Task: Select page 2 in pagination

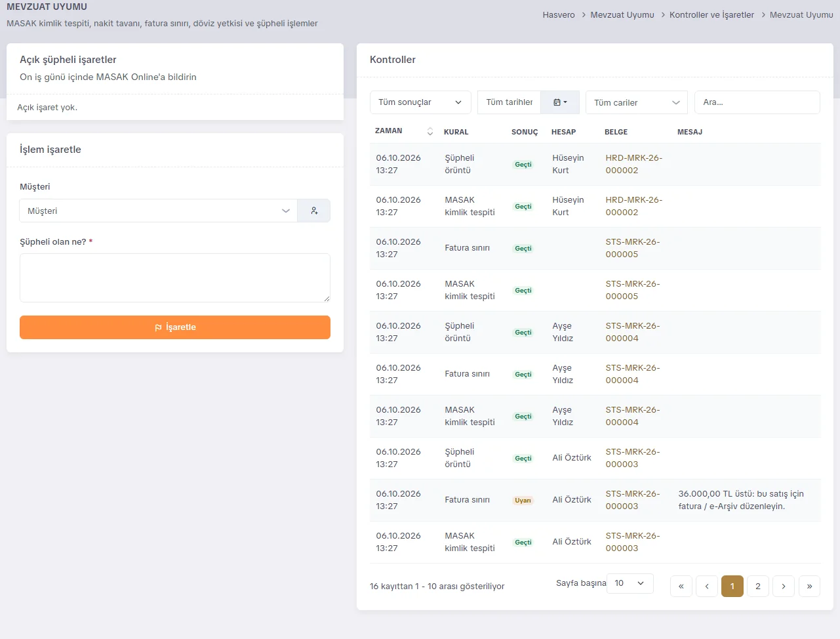Action: 758,586
